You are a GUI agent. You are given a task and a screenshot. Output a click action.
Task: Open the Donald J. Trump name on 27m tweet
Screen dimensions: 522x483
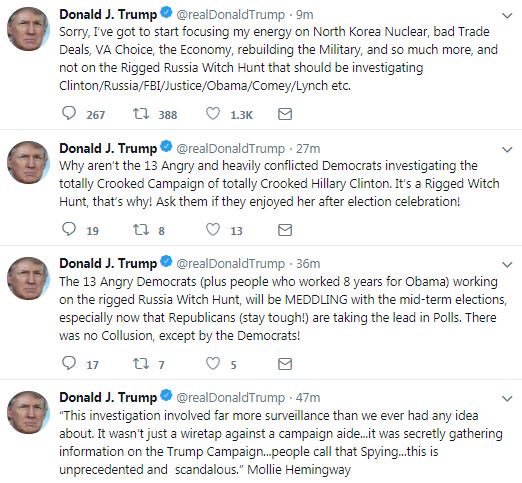point(108,148)
